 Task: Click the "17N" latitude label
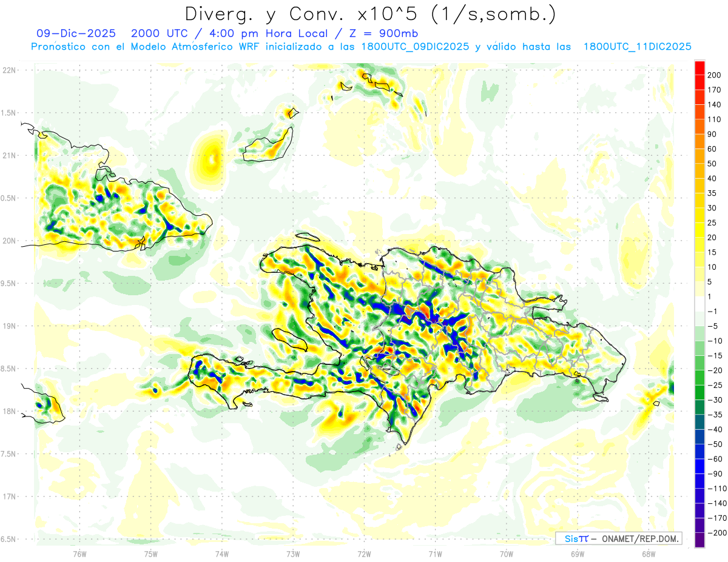coord(9,497)
